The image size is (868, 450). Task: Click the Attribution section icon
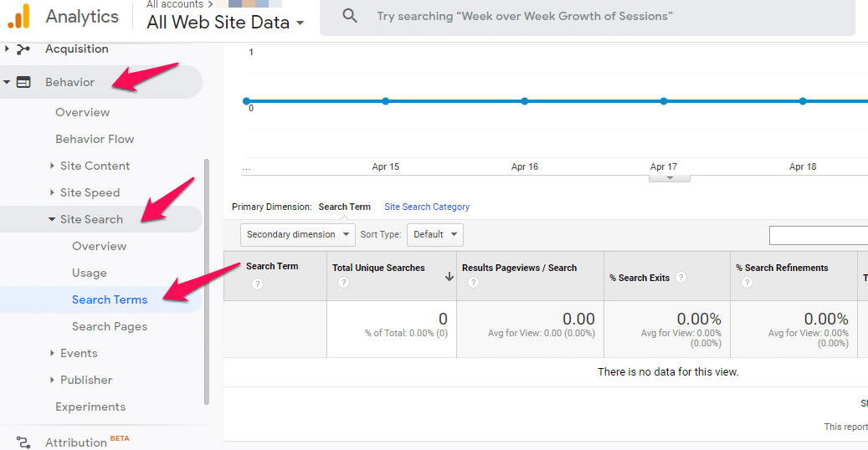[x=23, y=442]
